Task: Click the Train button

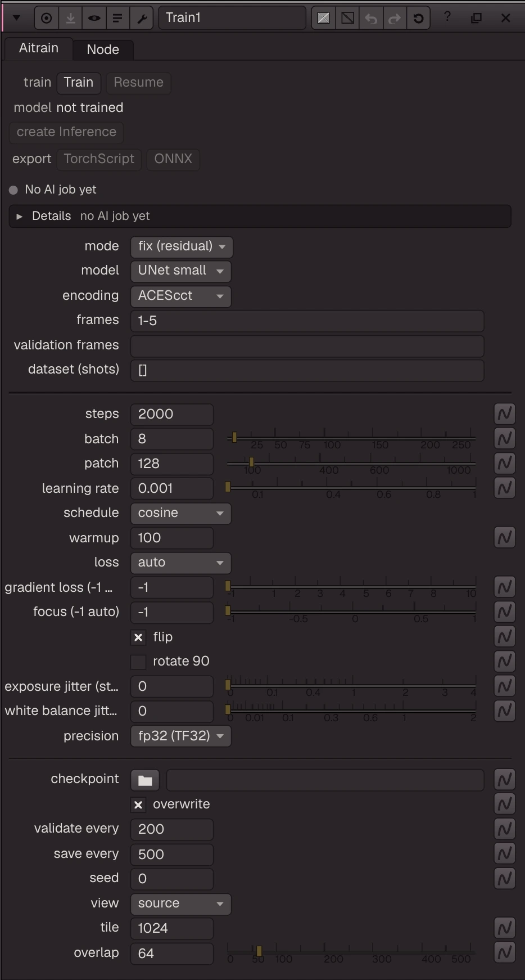Action: [x=79, y=83]
